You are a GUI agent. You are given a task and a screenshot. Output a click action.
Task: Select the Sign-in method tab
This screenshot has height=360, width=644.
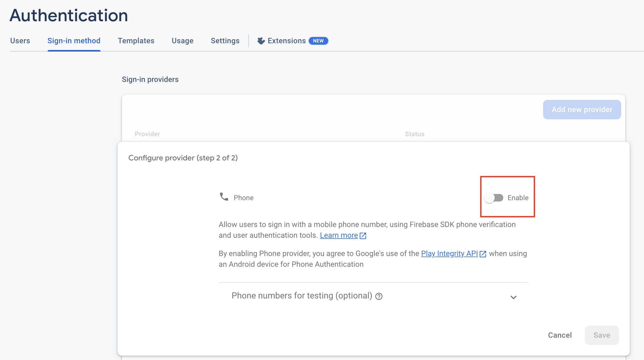pyautogui.click(x=74, y=41)
